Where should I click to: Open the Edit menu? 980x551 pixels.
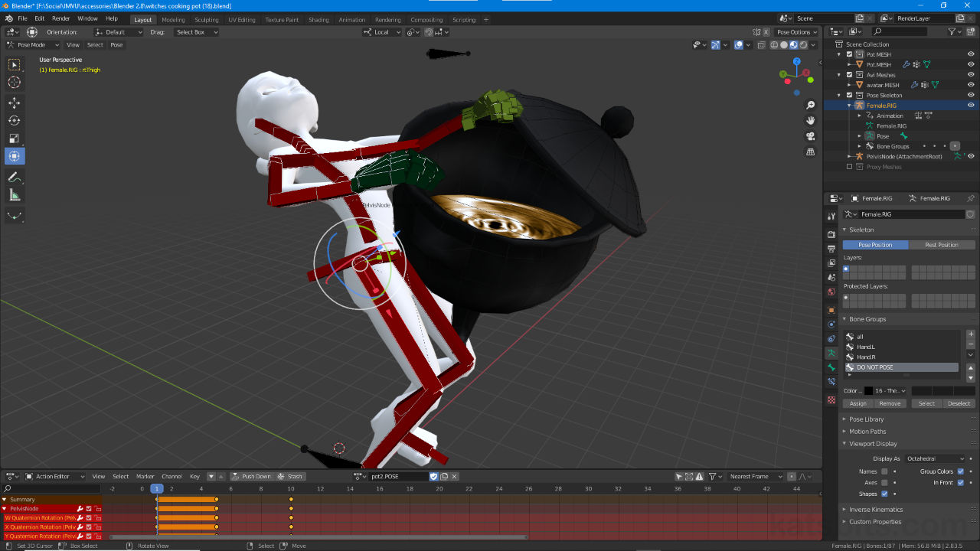(x=39, y=18)
